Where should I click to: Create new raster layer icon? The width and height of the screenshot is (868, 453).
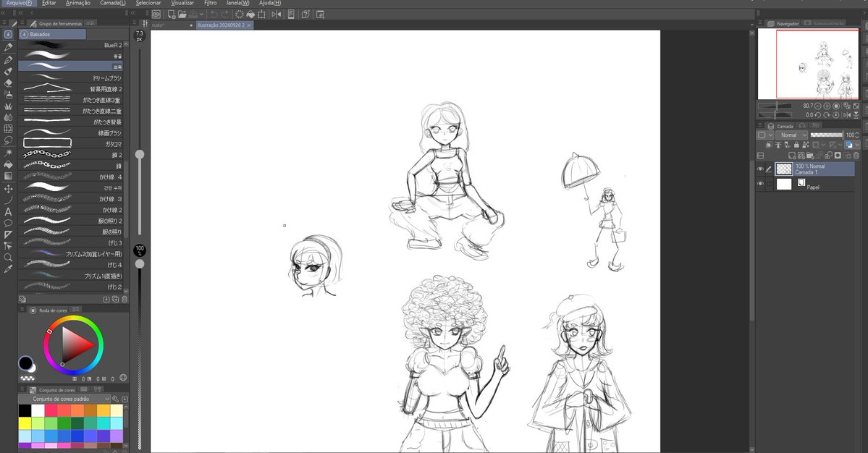tap(791, 156)
